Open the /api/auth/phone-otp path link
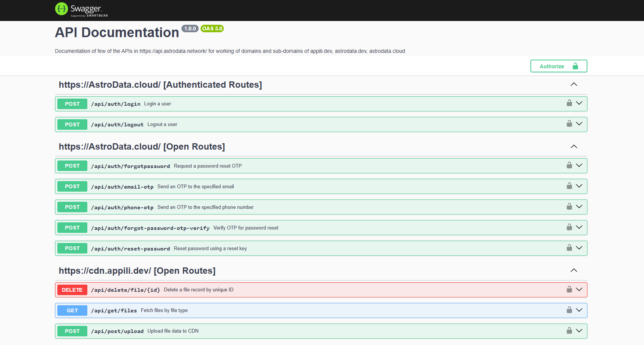The image size is (644, 345). (122, 207)
